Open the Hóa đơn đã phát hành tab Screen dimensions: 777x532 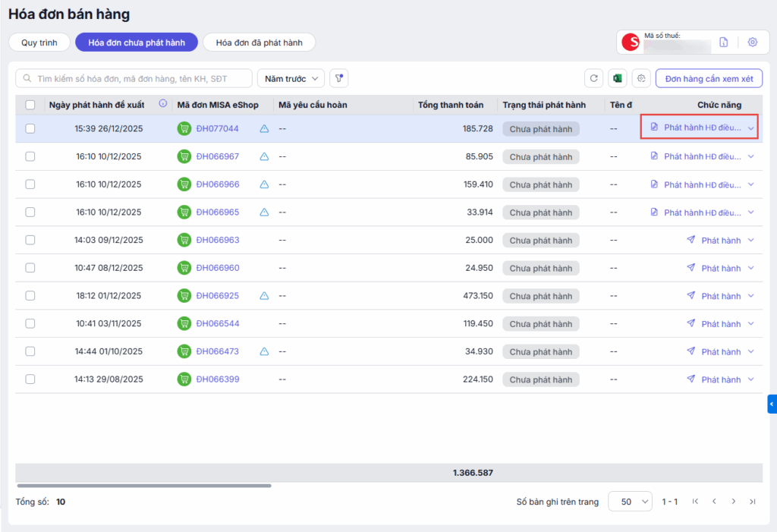pos(259,42)
